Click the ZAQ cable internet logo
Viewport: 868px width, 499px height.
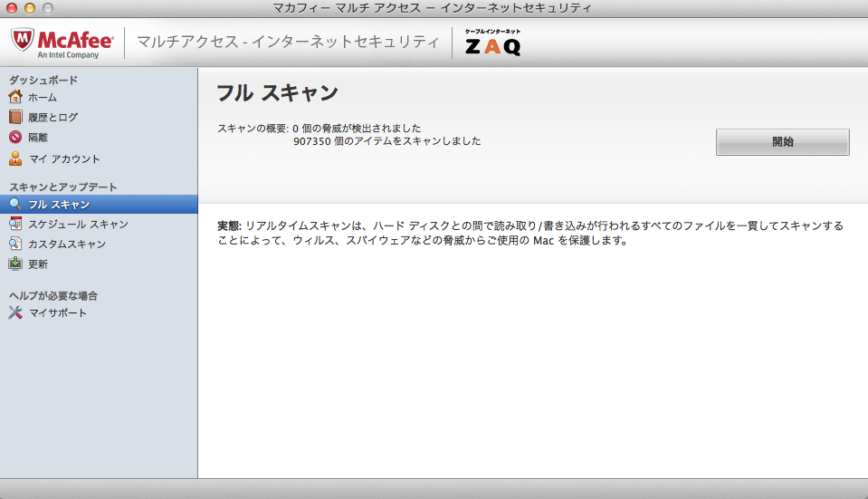tap(492, 43)
